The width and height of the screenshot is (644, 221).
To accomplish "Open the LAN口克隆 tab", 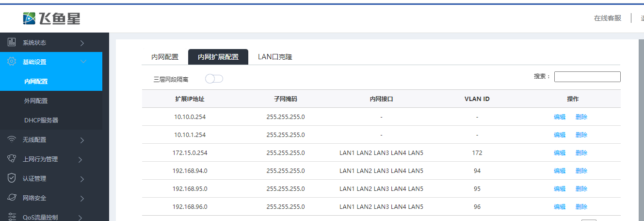I will [275, 57].
